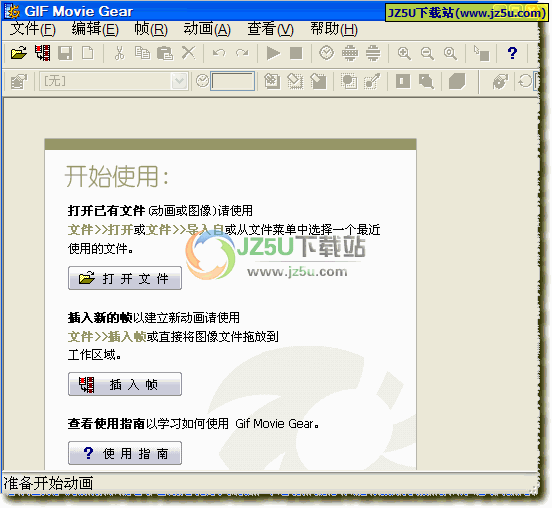Viewport: 552px width, 508px height.
Task: Click the 打开文件 button
Action: pos(125,278)
